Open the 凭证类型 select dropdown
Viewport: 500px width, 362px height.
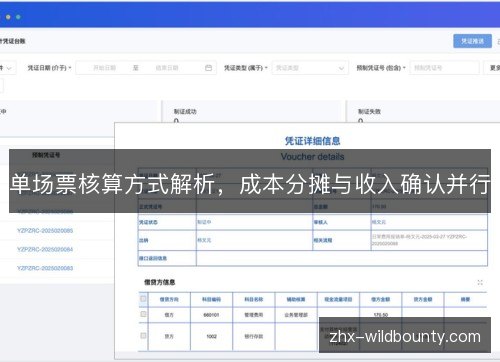pyautogui.click(x=310, y=68)
